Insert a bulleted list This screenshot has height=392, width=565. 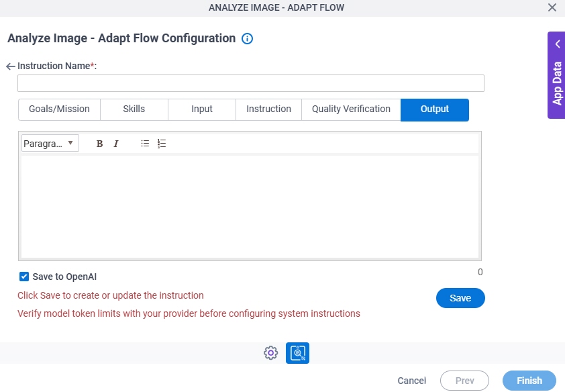(145, 144)
